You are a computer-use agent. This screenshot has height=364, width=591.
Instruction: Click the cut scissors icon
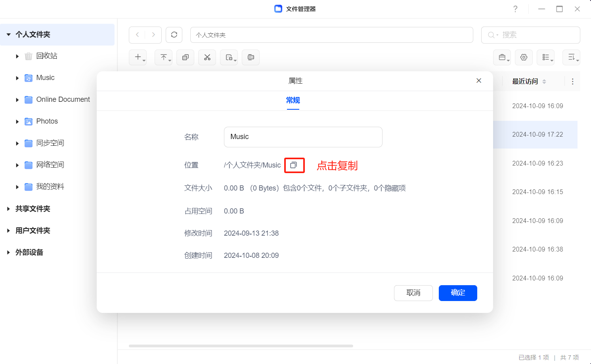(x=207, y=57)
